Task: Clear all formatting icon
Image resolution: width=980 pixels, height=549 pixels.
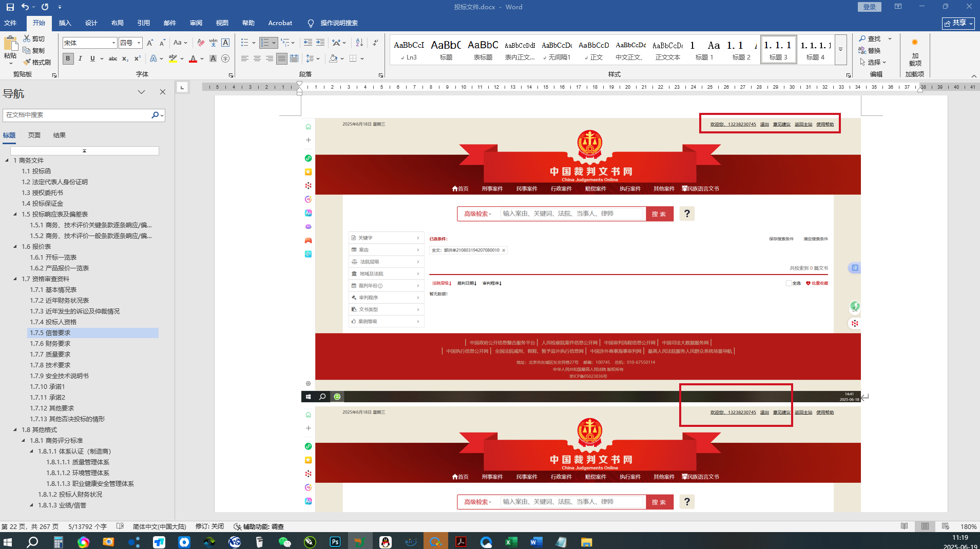Action: click(201, 43)
